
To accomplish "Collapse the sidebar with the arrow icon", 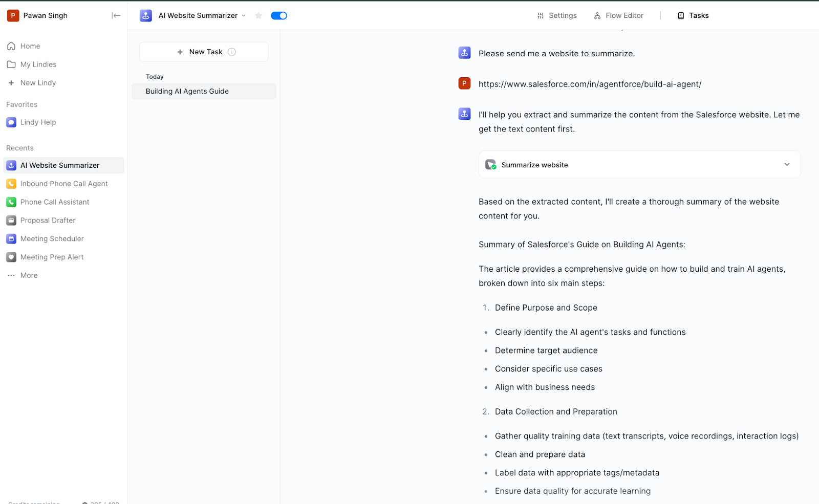I will click(116, 15).
